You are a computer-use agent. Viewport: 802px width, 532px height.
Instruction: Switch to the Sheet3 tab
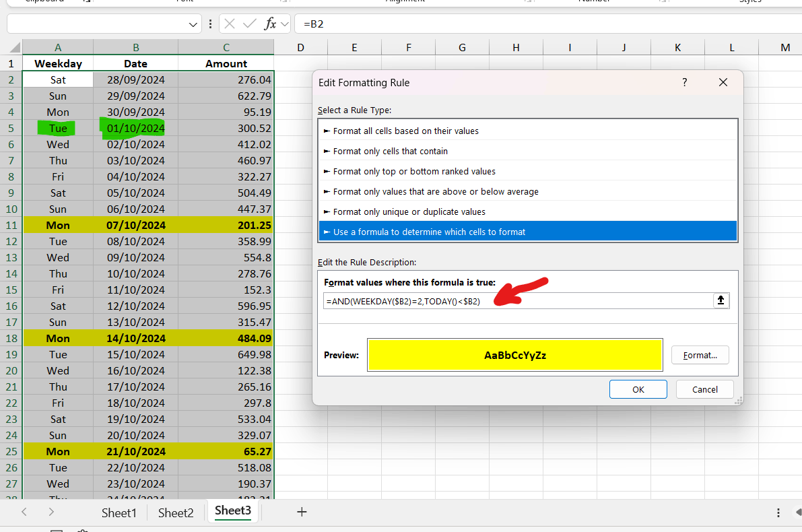coord(233,510)
